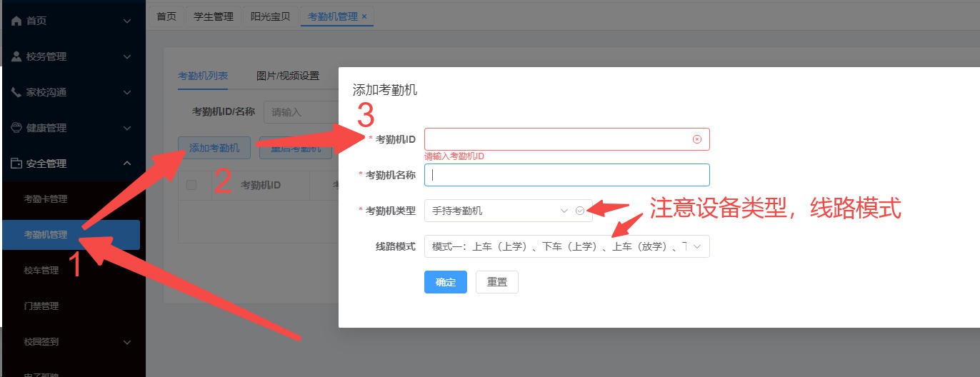Click the person icon beside 校务管理
The height and width of the screenshot is (377, 980).
click(16, 56)
